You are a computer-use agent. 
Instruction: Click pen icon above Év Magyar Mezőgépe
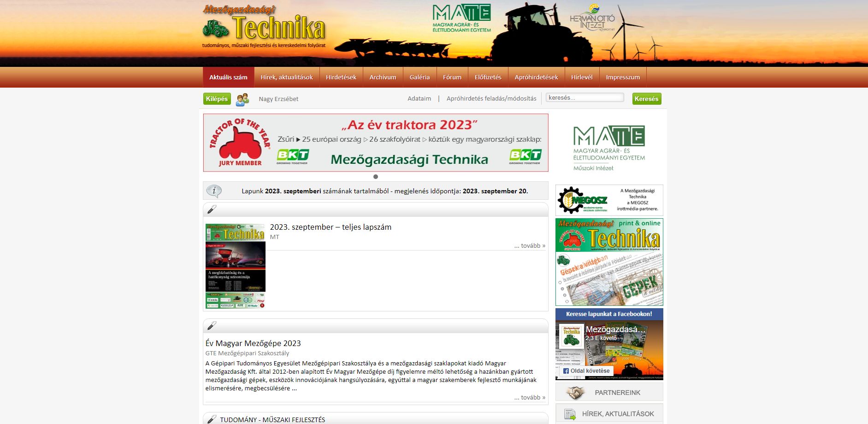click(212, 326)
